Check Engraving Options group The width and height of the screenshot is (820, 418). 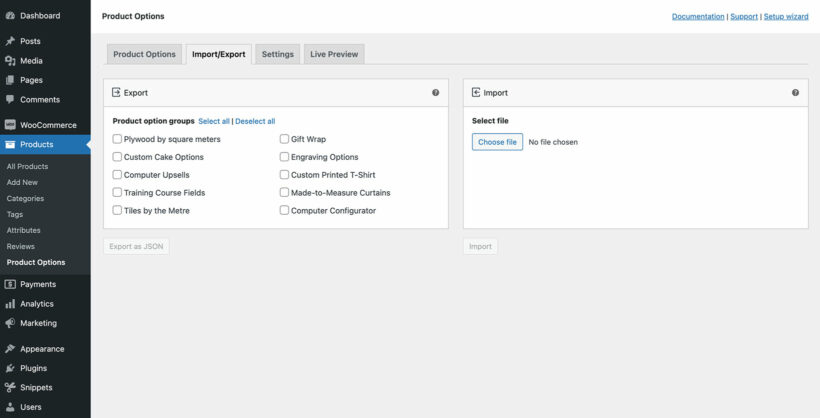pyautogui.click(x=284, y=157)
